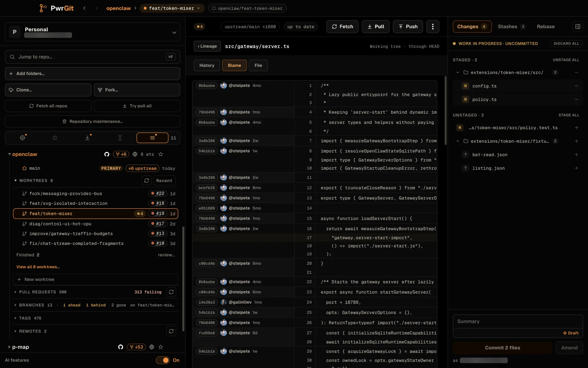
Task: Expand the PULL REQUESTS section
Action: click(15, 292)
